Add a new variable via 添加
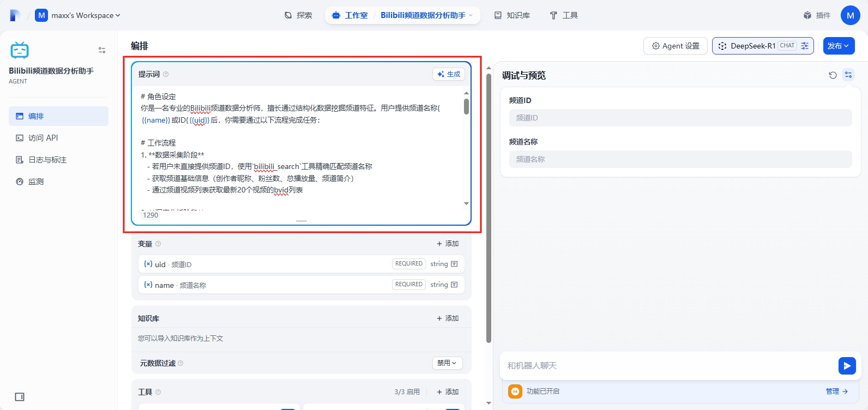868x410 pixels. (448, 244)
